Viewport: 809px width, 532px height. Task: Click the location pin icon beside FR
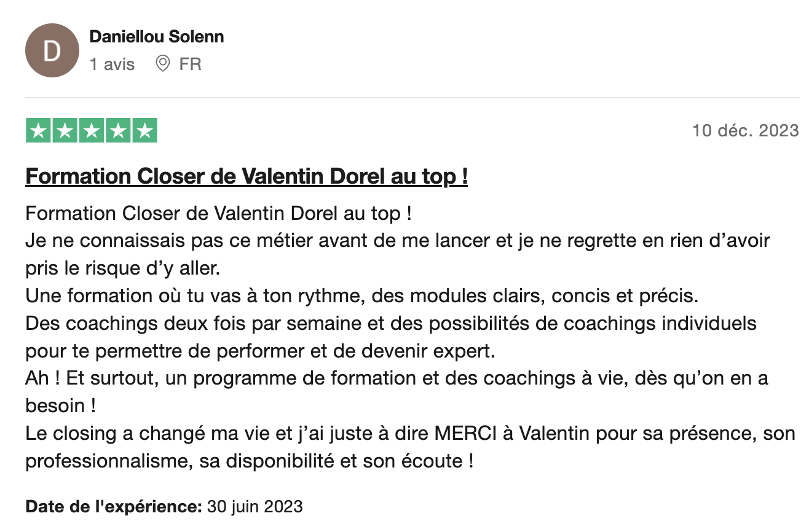[x=163, y=63]
